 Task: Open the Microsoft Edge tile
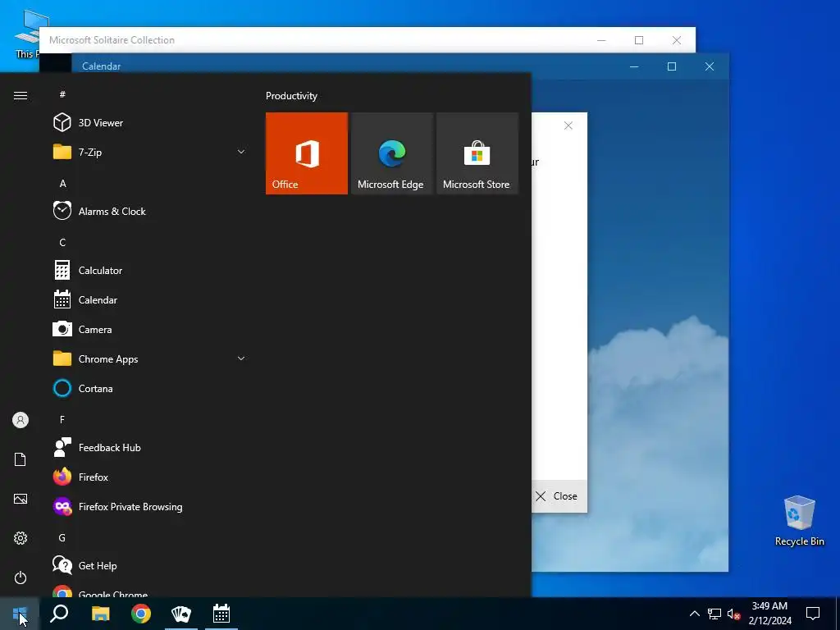click(391, 153)
